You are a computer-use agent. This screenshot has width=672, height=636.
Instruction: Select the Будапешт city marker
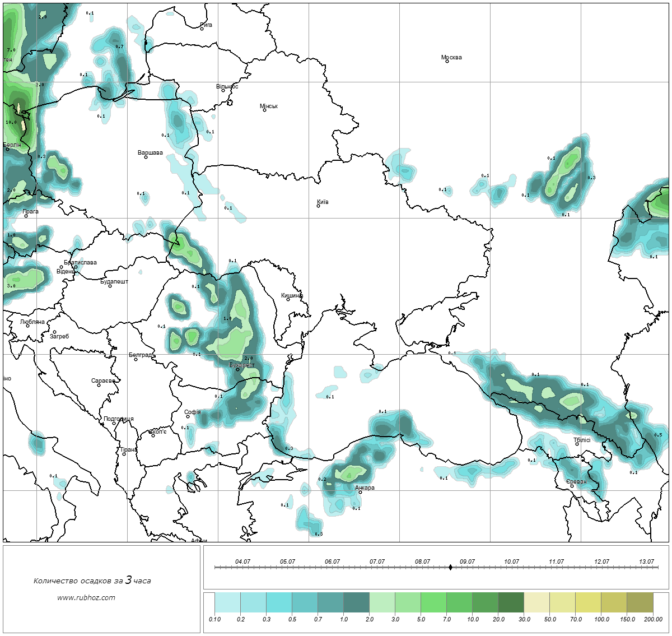[110, 286]
